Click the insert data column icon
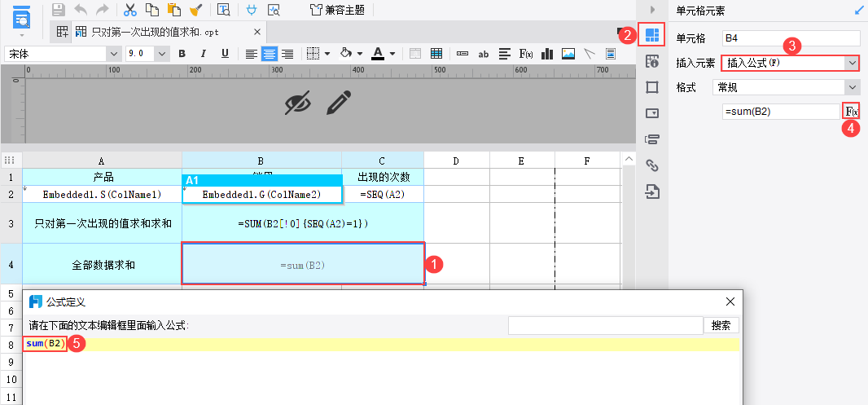This screenshot has width=868, height=405. click(462, 53)
